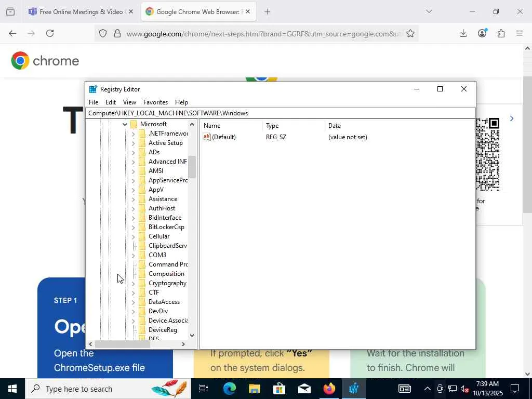The width and height of the screenshot is (532, 399).
Task: Open the Registry Editor File menu
Action: click(x=94, y=102)
